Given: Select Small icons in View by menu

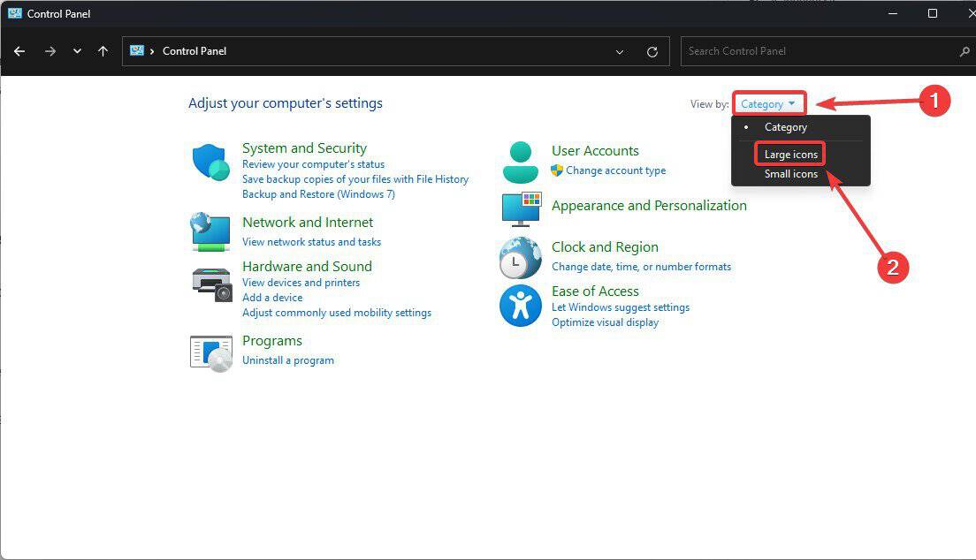Looking at the screenshot, I should (x=791, y=174).
